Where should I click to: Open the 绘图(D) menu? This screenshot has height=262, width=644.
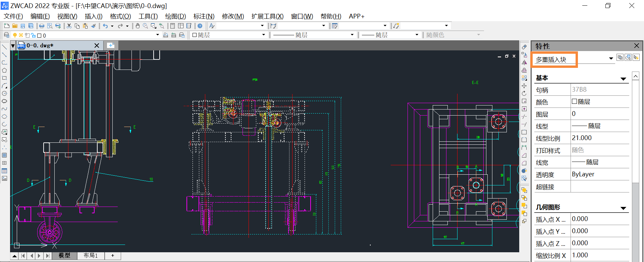(175, 16)
